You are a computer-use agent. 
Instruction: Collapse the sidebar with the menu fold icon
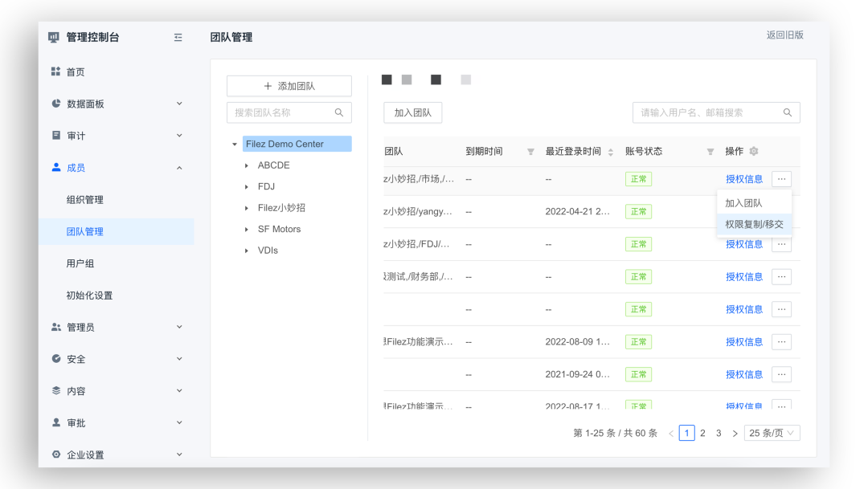pos(178,38)
